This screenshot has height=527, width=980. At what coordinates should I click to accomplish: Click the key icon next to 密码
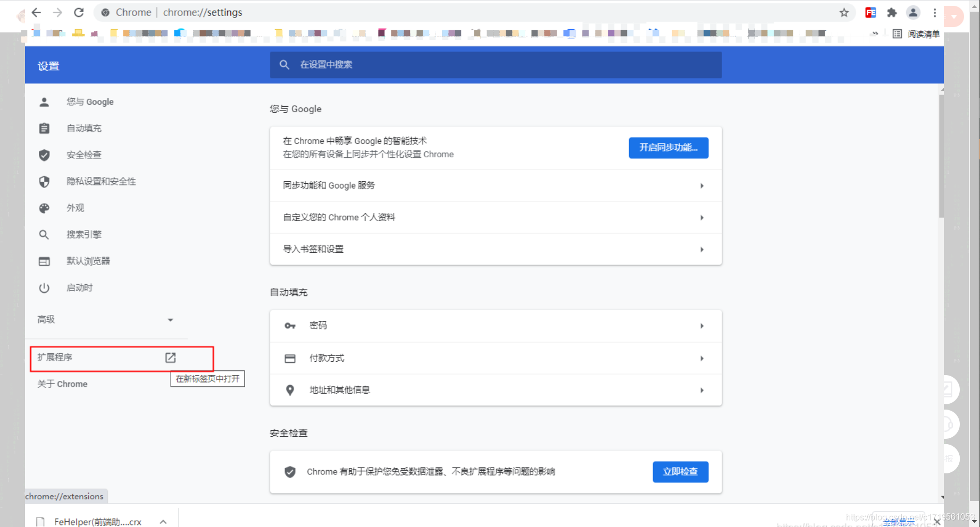point(290,326)
